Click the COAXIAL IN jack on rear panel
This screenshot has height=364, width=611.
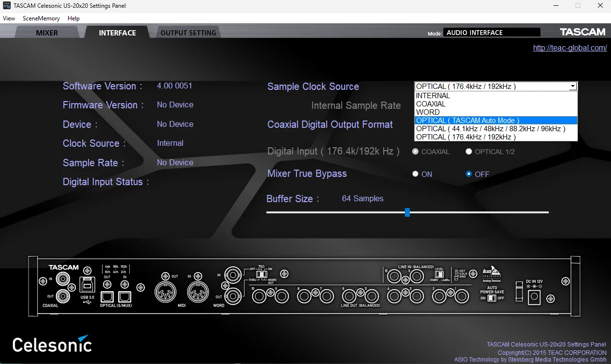[63, 279]
